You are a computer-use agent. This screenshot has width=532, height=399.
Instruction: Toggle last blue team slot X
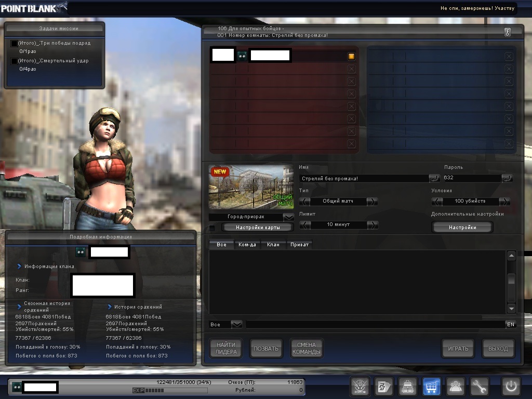click(x=509, y=144)
